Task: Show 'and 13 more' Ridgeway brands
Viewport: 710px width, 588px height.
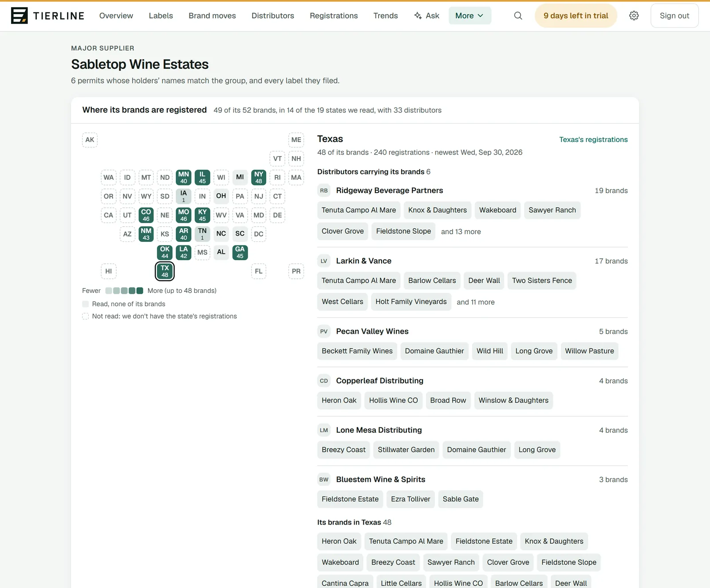Action: [x=461, y=232]
